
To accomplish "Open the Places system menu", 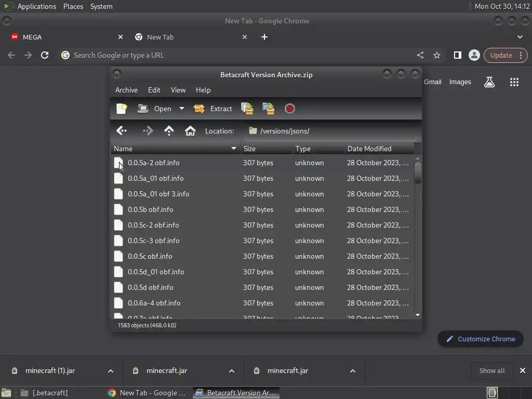I will coord(73,6).
